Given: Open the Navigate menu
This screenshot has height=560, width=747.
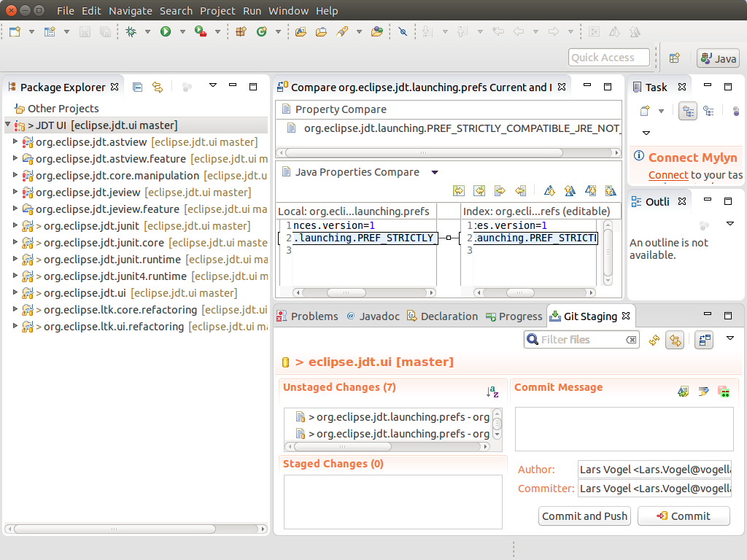Looking at the screenshot, I should point(131,11).
